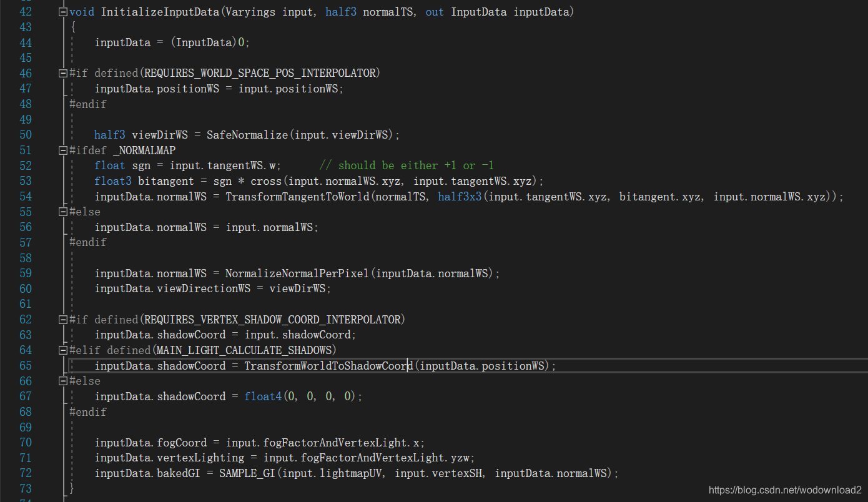Viewport: 868px width, 502px height.
Task: Collapse the #elif MAIN_LIGHT_CALCULATE_SHADOWS block
Action: click(62, 350)
